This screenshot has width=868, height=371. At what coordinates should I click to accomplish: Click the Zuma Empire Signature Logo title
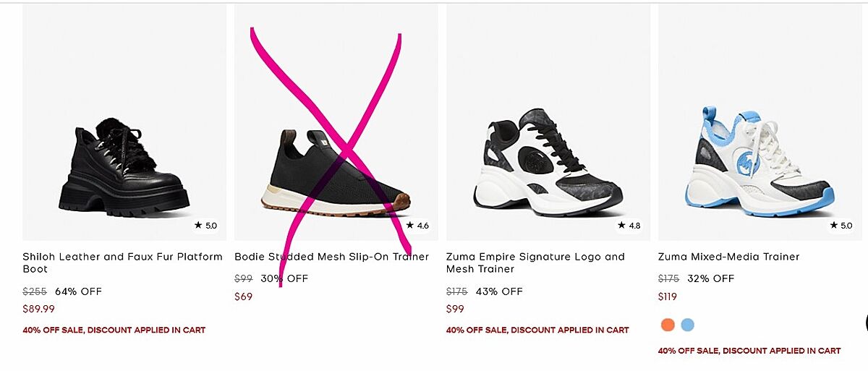coord(535,263)
